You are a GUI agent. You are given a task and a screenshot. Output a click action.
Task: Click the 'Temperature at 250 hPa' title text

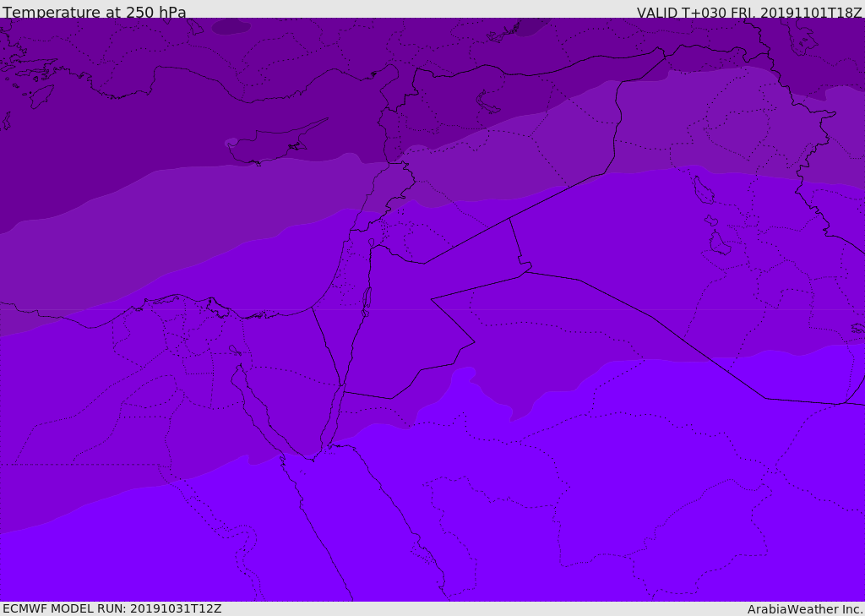point(95,12)
